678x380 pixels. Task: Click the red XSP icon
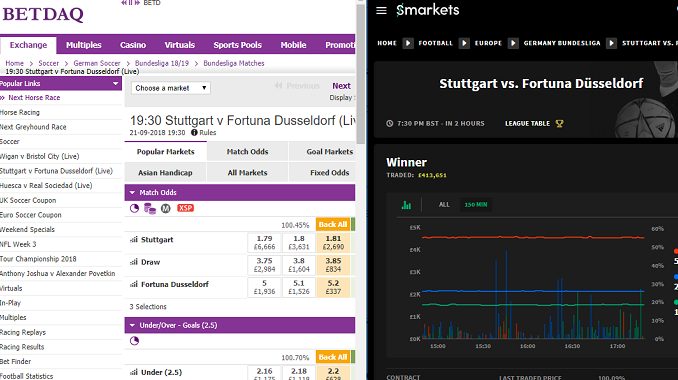click(x=185, y=208)
